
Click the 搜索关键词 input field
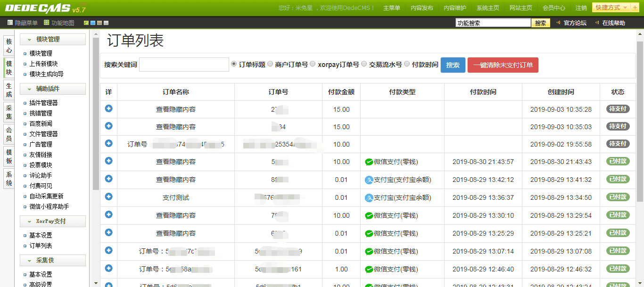point(184,65)
